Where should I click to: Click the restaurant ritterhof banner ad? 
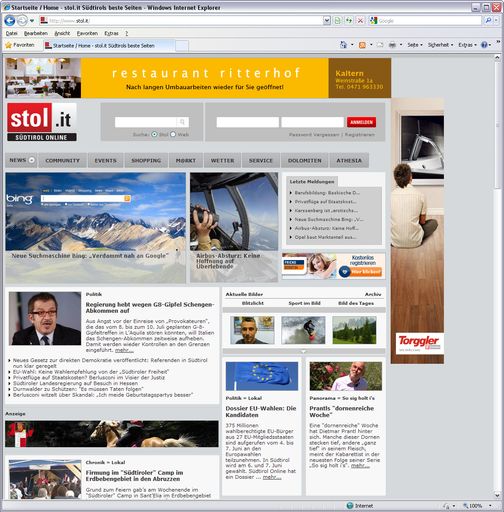pyautogui.click(x=198, y=78)
